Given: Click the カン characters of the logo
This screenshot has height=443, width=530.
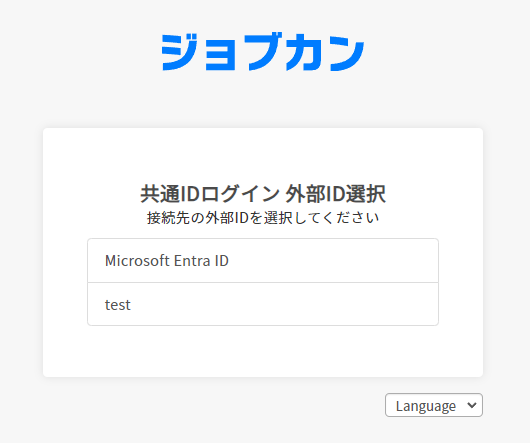Looking at the screenshot, I should (325, 53).
